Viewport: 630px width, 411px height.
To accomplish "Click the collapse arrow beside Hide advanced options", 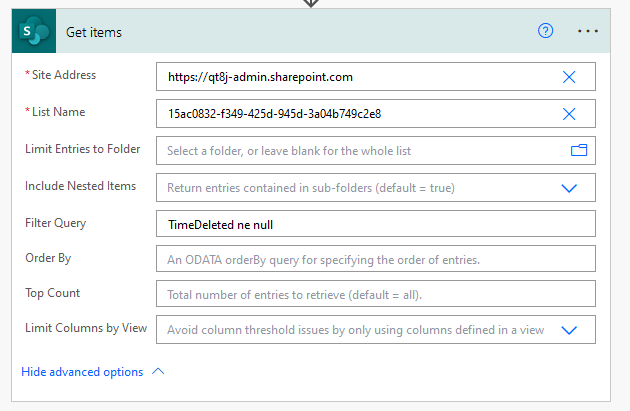I will (158, 372).
